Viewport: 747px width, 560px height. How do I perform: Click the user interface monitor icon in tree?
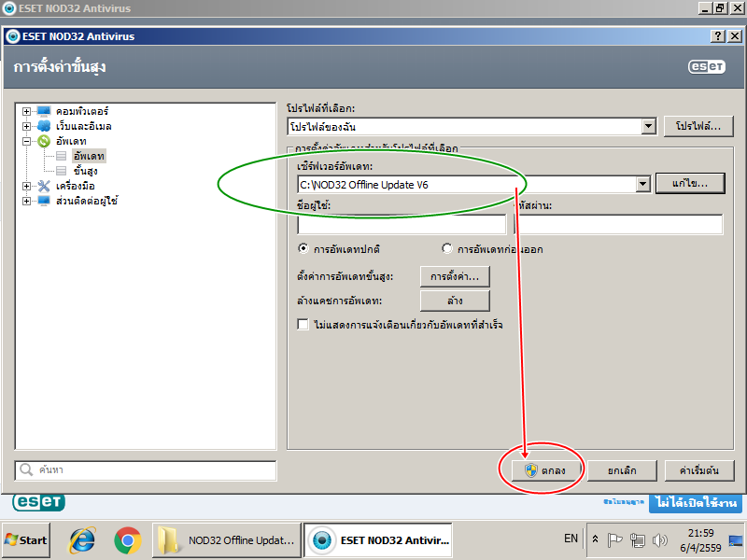click(44, 201)
